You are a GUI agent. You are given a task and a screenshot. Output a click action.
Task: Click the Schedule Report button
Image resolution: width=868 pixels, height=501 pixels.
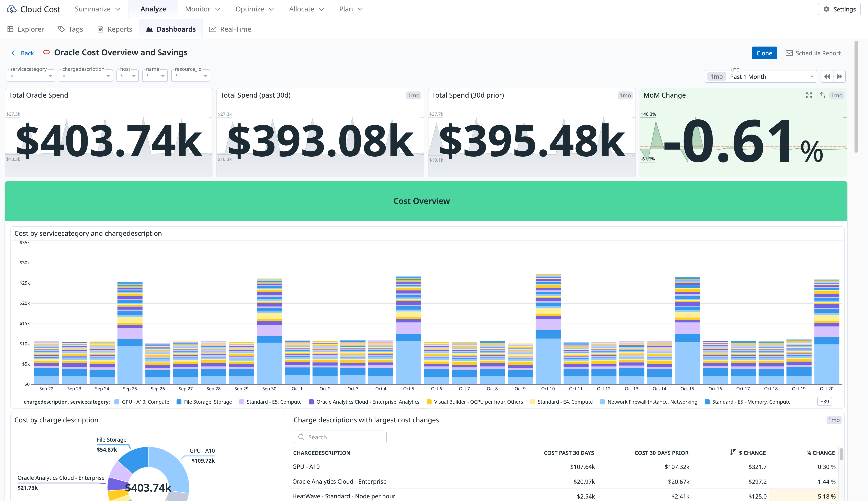813,53
